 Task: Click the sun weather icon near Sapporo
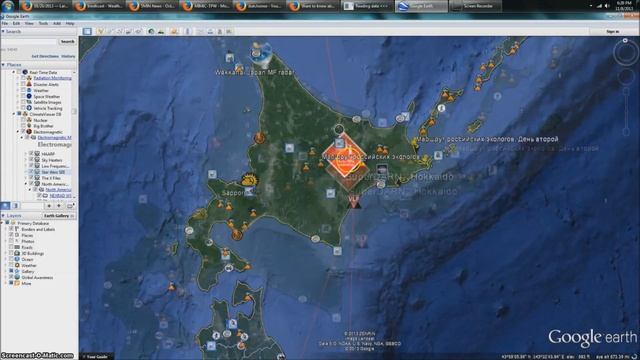[x=248, y=180]
